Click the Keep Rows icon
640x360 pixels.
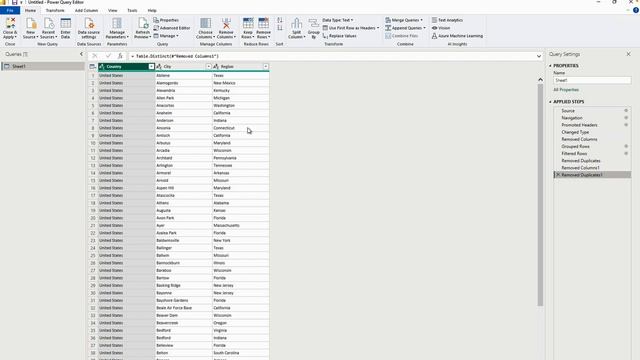click(248, 23)
